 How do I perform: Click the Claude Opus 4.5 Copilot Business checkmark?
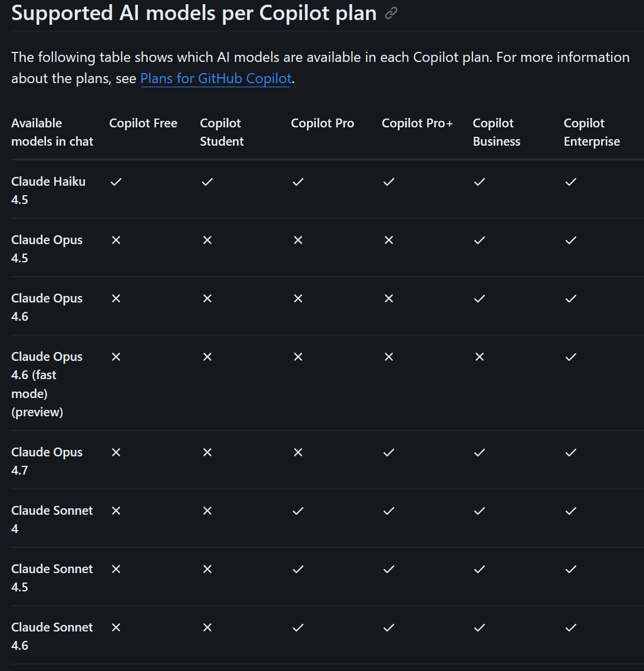click(480, 240)
